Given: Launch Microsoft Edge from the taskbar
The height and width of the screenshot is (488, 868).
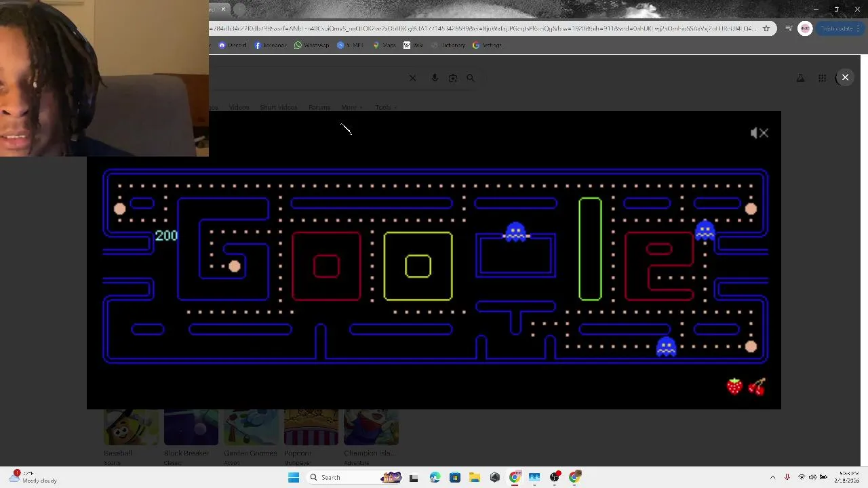Looking at the screenshot, I should pos(435,477).
